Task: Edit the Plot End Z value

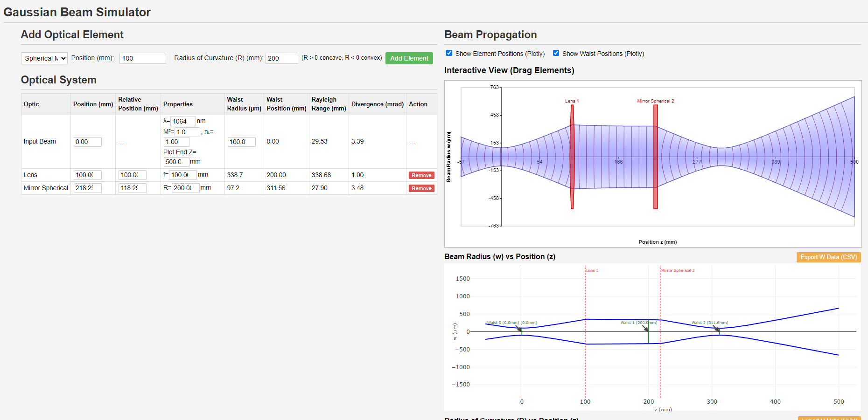Action: 176,162
